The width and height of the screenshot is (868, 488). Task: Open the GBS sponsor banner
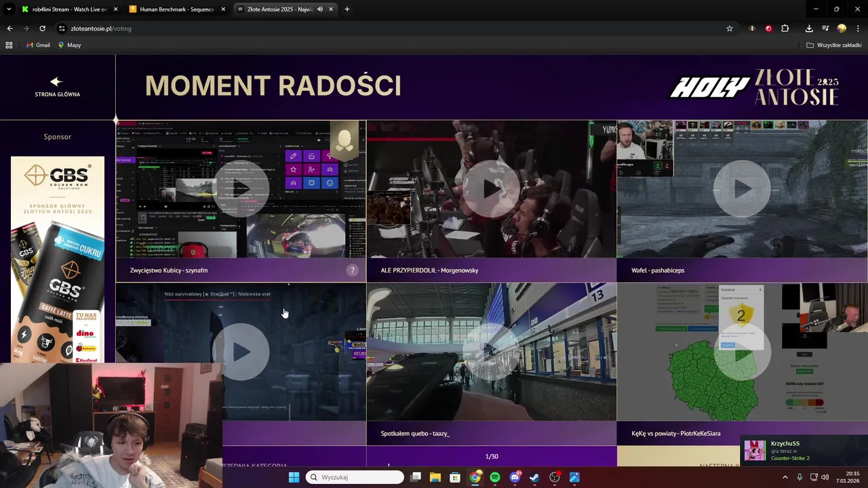pos(58,260)
